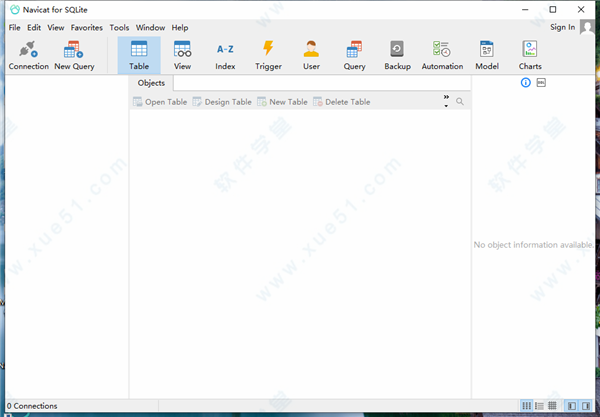Open the Favorites menu
Screen dimensions: 600x417
click(x=86, y=28)
